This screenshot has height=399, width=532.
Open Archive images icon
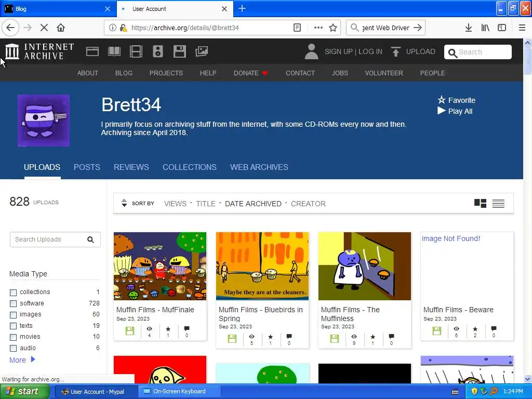pyautogui.click(x=201, y=51)
